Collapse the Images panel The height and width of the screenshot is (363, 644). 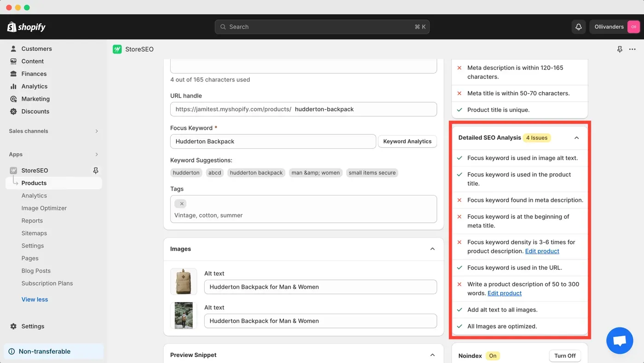tap(432, 249)
